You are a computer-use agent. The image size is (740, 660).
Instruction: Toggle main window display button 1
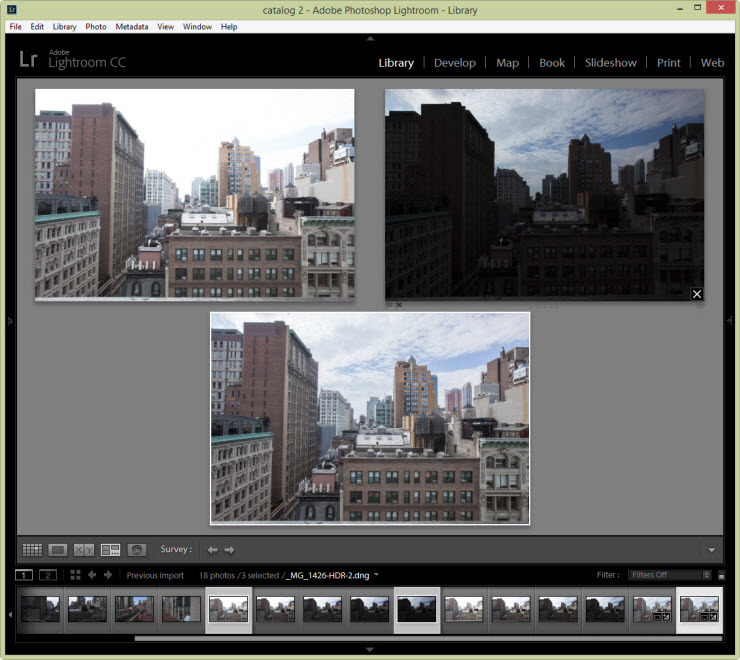(26, 575)
